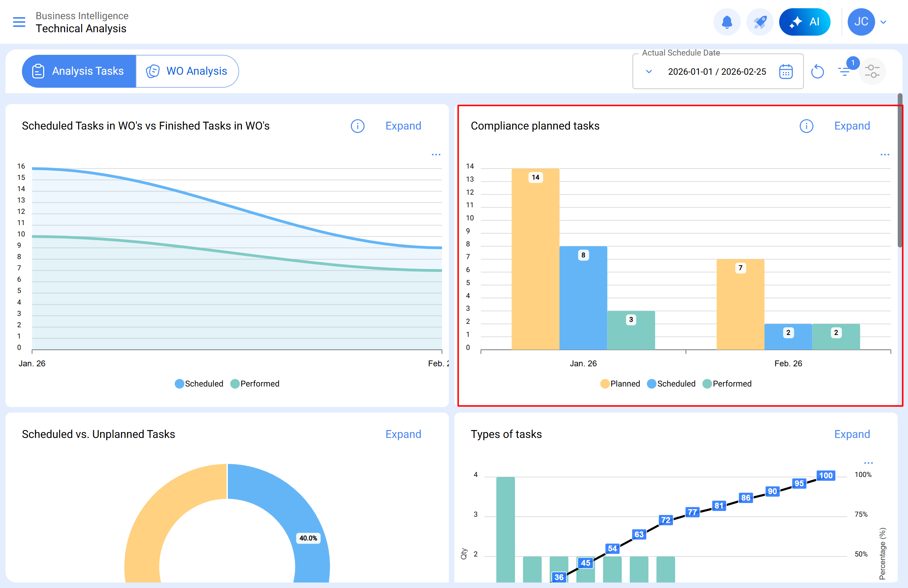This screenshot has width=908, height=588.
Task: Open the JC user profile dropdown arrow
Action: [883, 22]
